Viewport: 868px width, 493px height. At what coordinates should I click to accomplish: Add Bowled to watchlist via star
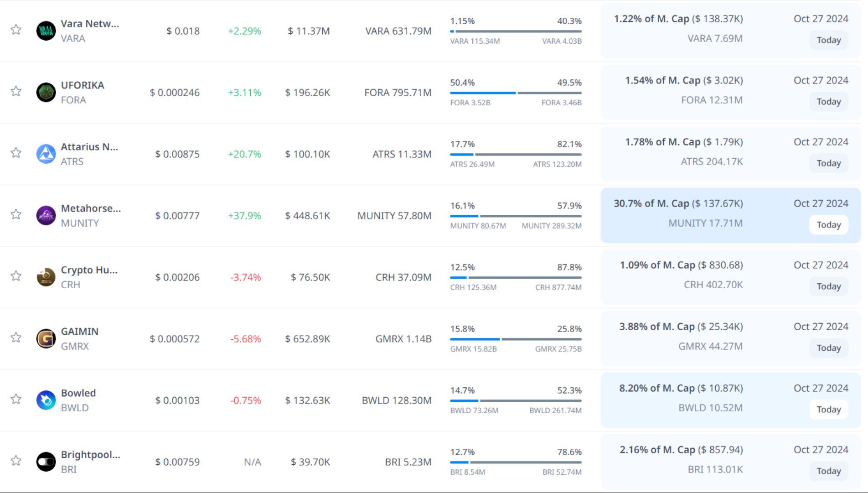click(16, 399)
